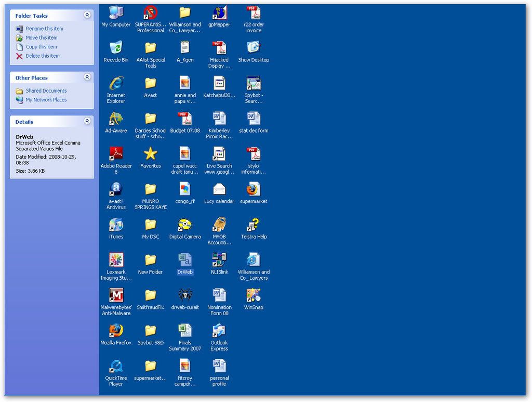This screenshot has height=402, width=532.
Task: Select the My DSC folder
Action: pos(150,225)
